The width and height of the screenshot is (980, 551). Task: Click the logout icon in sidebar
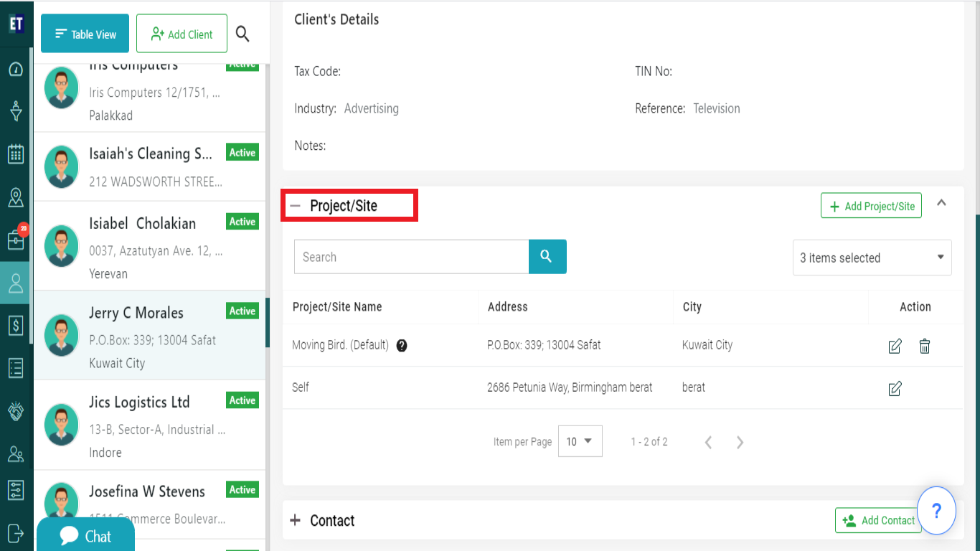click(16, 532)
